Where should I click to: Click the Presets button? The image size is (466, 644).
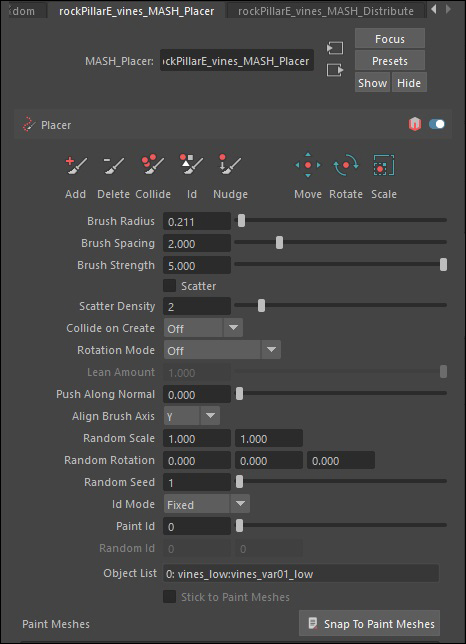pyautogui.click(x=390, y=61)
